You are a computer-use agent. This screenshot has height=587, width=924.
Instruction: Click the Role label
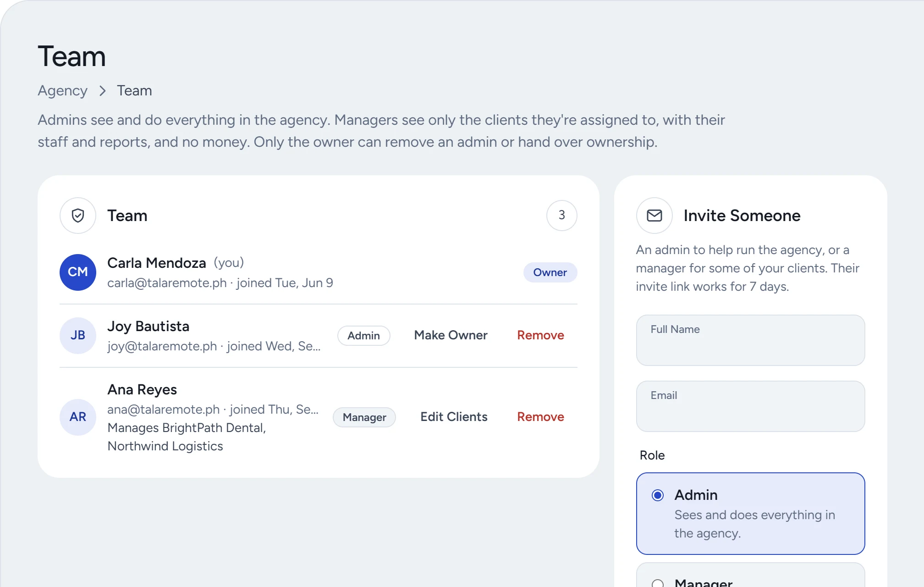pos(652,455)
